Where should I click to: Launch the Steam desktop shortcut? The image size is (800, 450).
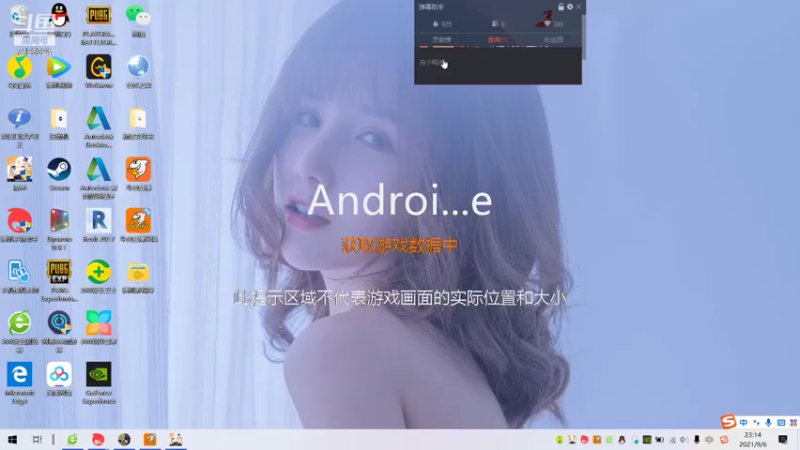[x=59, y=169]
